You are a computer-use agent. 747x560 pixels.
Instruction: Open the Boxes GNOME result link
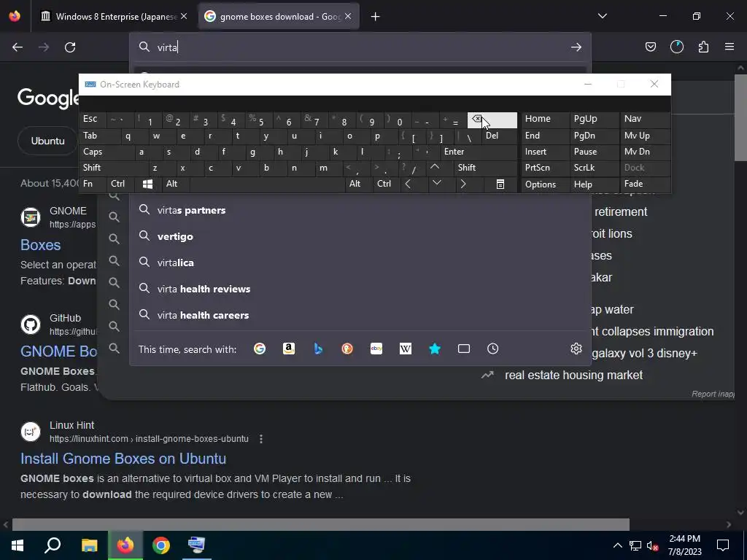(x=41, y=245)
